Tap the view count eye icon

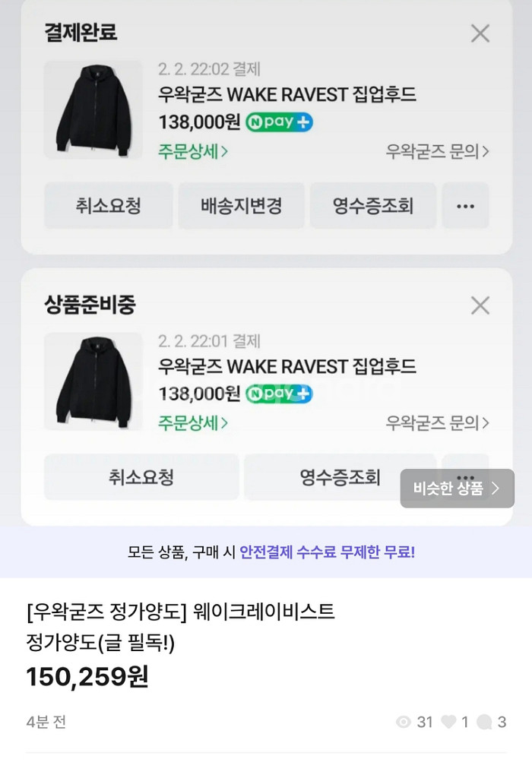[x=404, y=722]
